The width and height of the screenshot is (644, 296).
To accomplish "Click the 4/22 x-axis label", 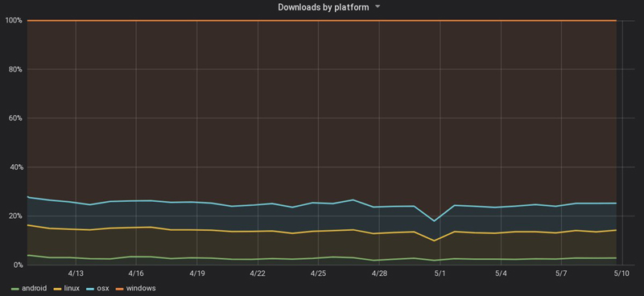I will click(258, 273).
